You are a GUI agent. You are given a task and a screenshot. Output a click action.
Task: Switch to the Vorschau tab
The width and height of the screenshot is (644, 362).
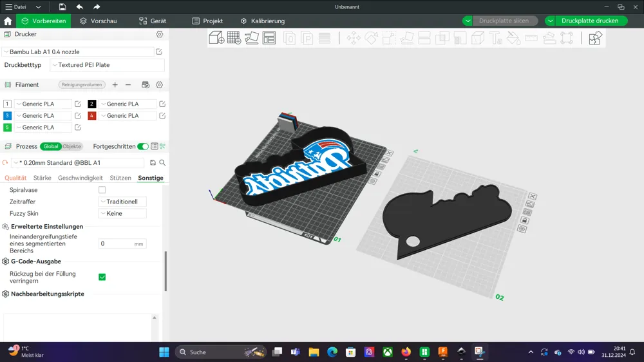pyautogui.click(x=98, y=21)
